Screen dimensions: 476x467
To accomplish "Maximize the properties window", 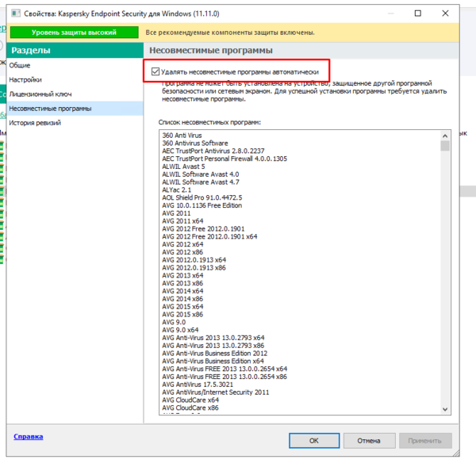I will 418,13.
